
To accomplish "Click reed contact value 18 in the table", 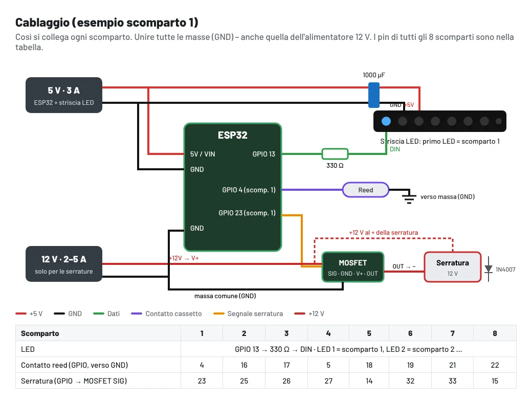I will coord(369,365).
